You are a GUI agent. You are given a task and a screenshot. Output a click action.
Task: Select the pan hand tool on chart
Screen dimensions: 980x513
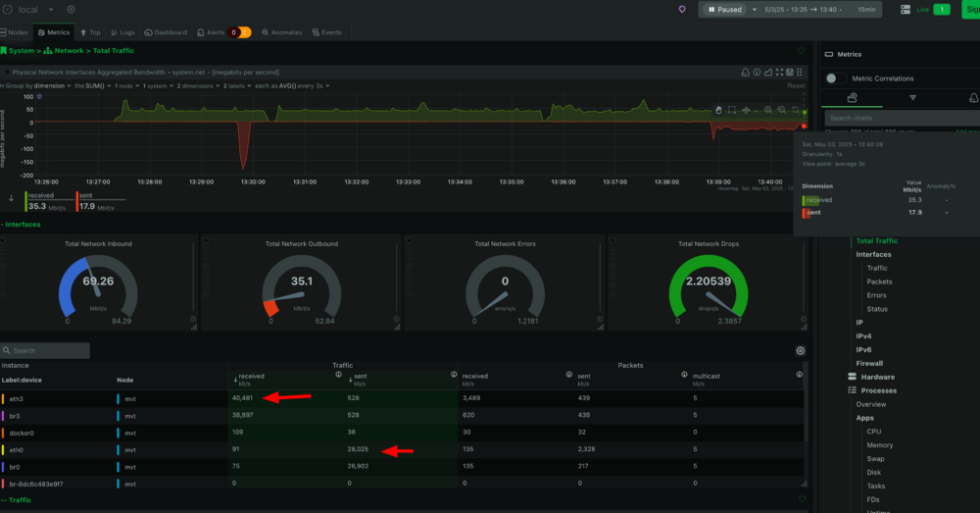718,110
